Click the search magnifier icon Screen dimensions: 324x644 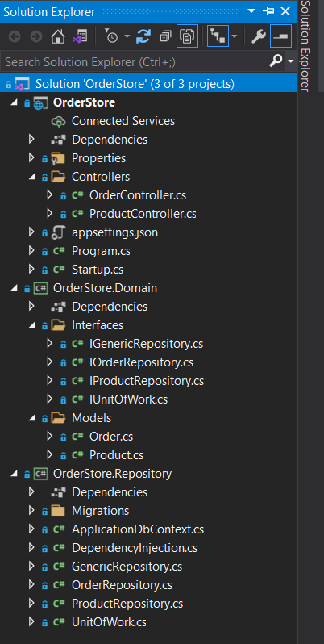[x=276, y=61]
